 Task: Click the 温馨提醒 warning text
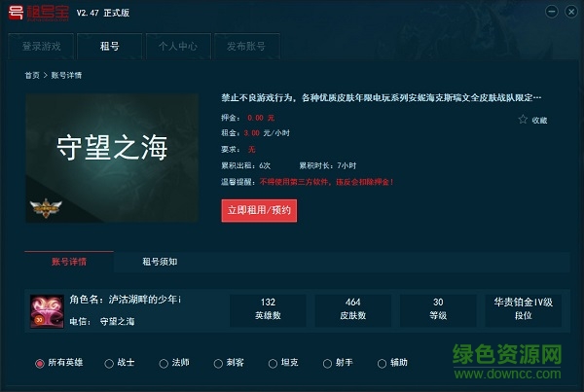point(308,182)
